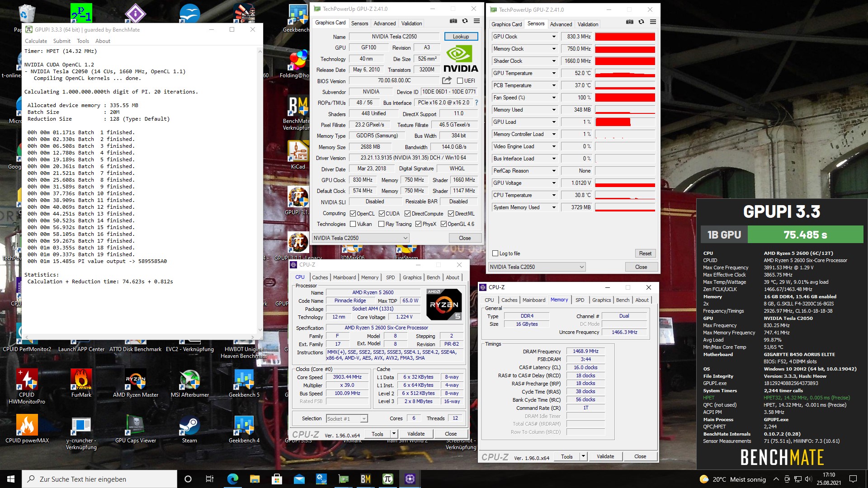Click the Lookup button in GPU-Z
Viewport: 868px width, 488px height.
461,37
